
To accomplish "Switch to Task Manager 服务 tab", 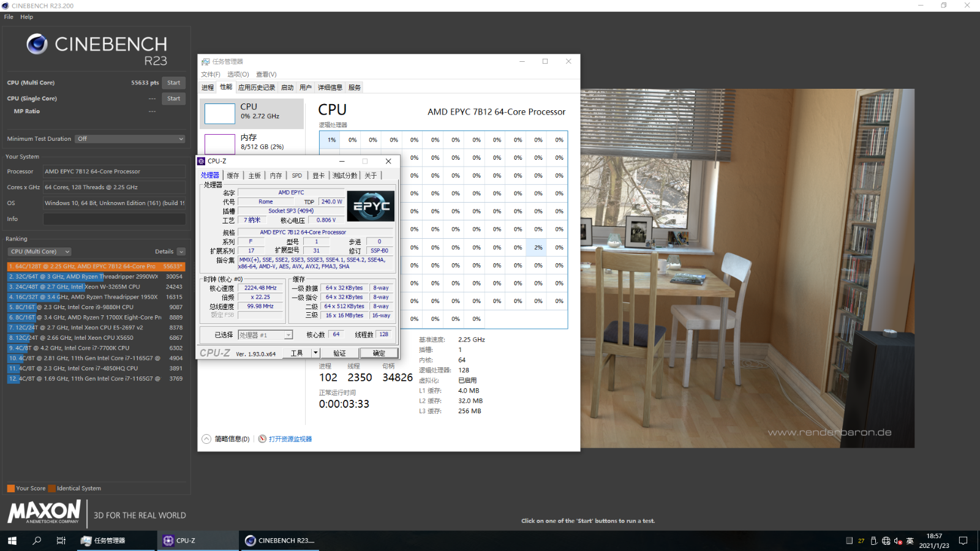I will [x=355, y=88].
